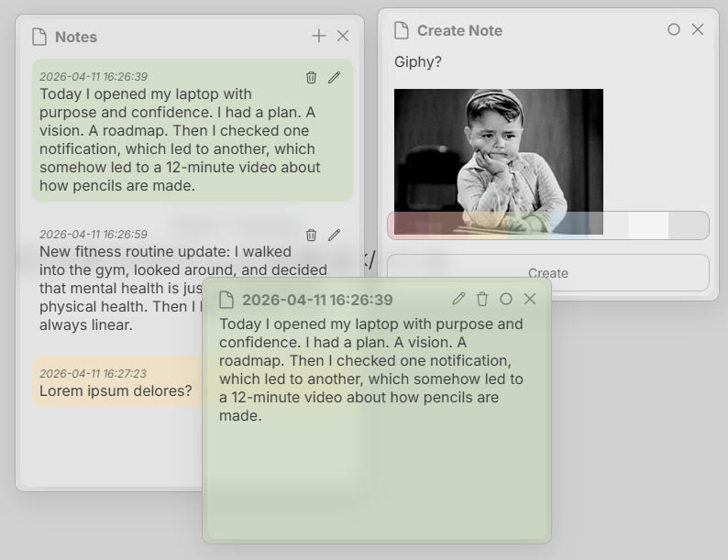Click the trash icon in the green sticky note header
Image resolution: width=728 pixels, height=560 pixels.
coord(482,300)
